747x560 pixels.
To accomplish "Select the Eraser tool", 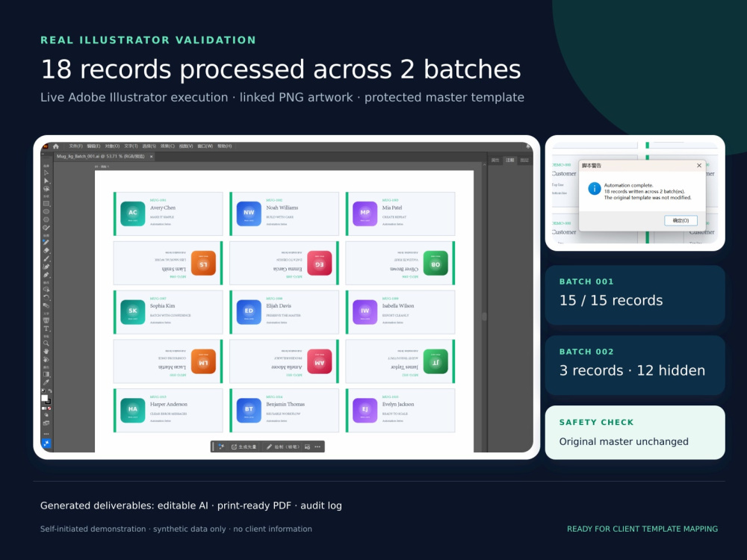I will 46,250.
